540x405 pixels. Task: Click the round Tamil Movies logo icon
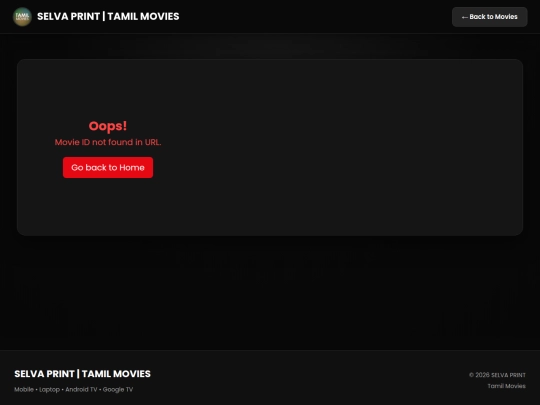coord(22,17)
